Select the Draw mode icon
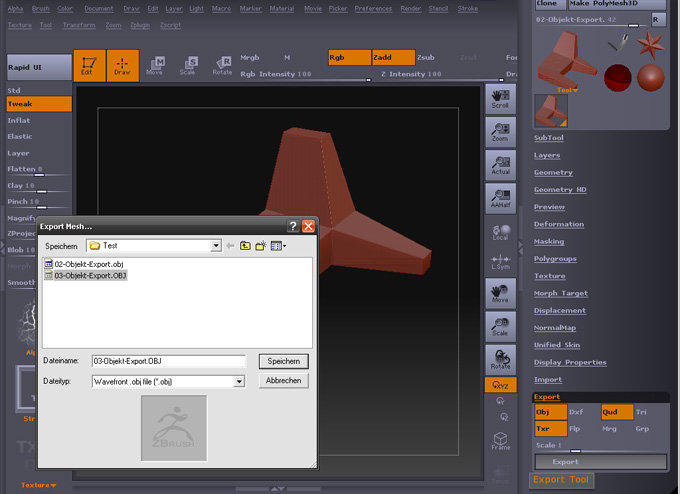Viewport: 680px width, 494px height. [123, 65]
